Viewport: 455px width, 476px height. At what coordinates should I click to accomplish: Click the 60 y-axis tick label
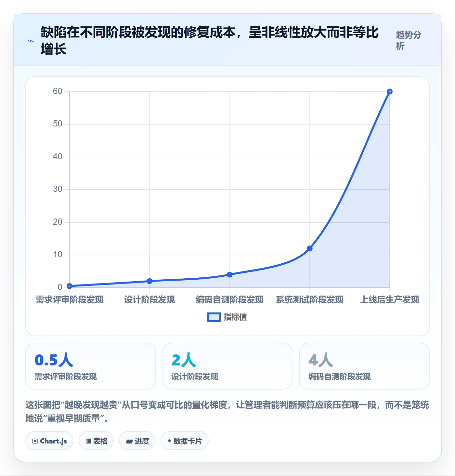click(58, 91)
